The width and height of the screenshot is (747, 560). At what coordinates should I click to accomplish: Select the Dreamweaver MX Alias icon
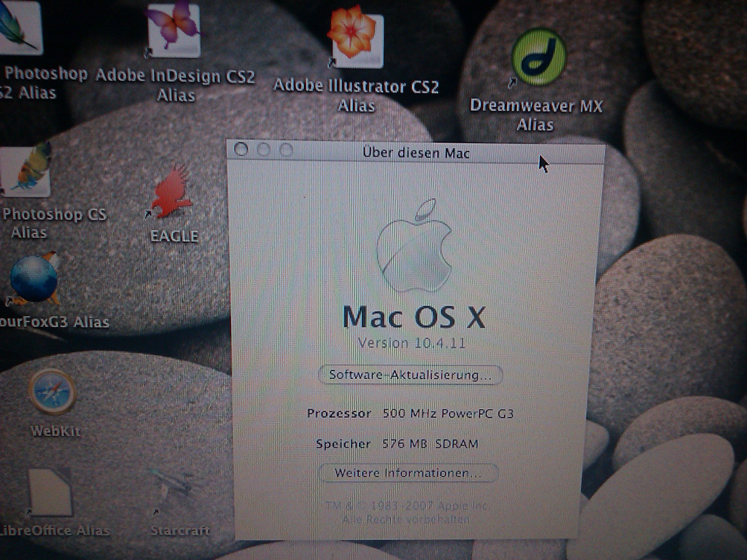[x=538, y=57]
